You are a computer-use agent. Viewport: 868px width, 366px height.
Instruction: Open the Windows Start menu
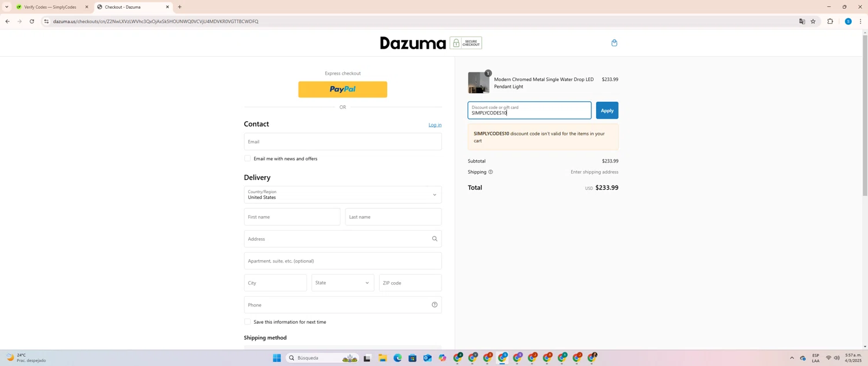point(277,358)
